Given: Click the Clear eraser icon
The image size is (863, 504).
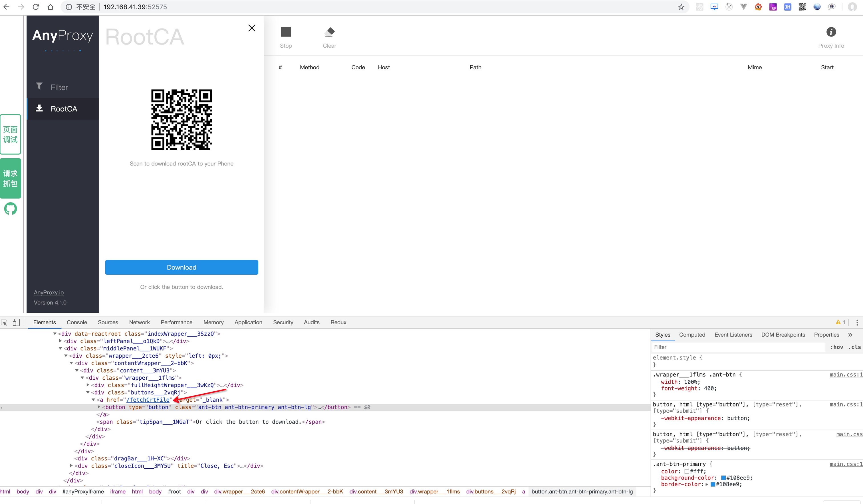Looking at the screenshot, I should pos(329,32).
